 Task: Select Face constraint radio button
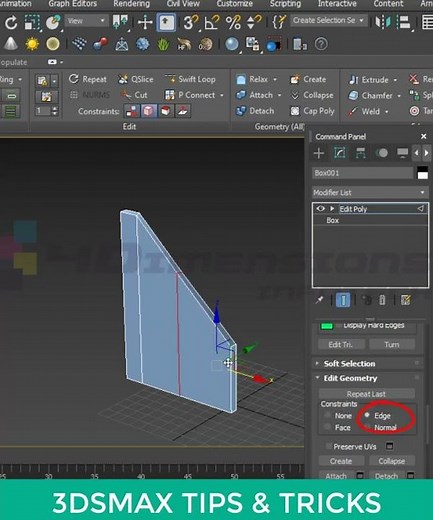pyautogui.click(x=327, y=427)
